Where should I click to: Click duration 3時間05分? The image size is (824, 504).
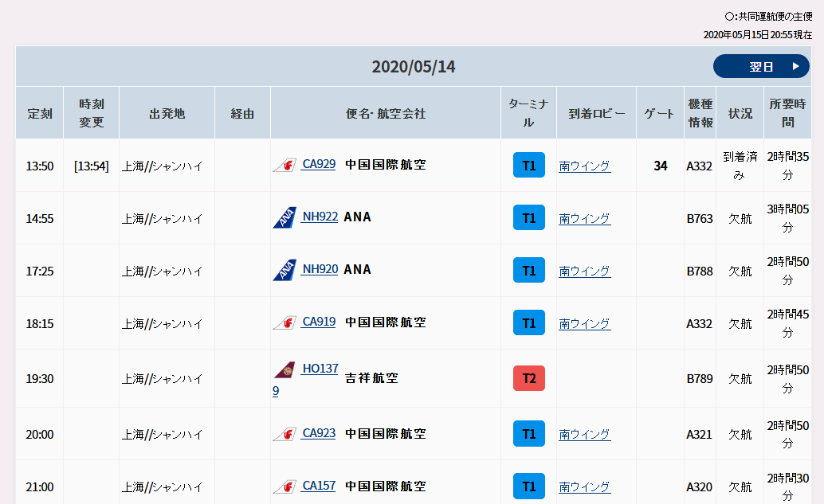787,218
